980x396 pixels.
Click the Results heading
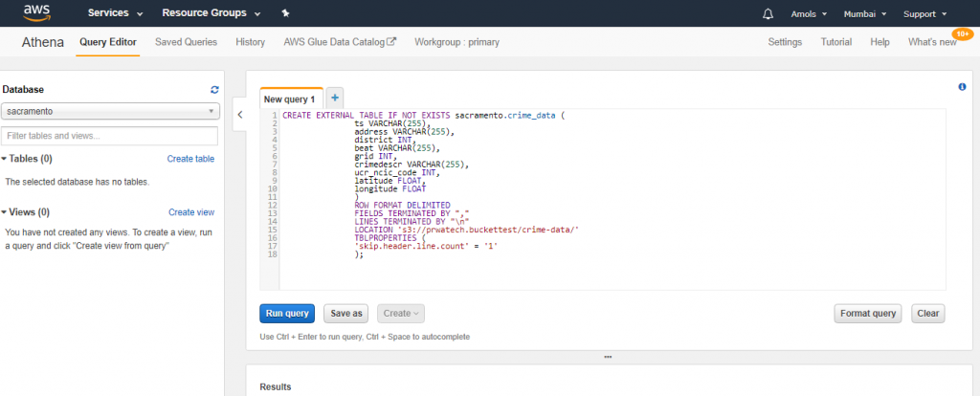tap(275, 387)
